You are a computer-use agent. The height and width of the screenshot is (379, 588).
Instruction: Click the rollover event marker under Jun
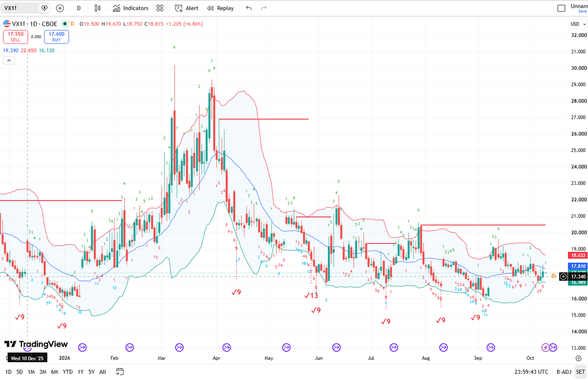[336, 348]
